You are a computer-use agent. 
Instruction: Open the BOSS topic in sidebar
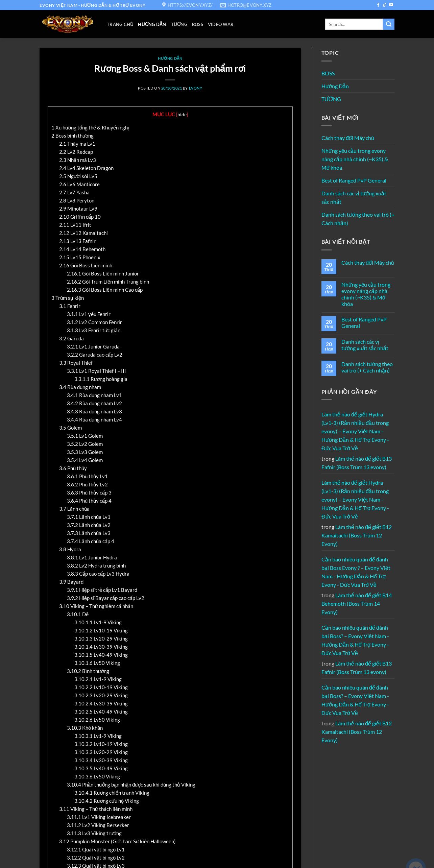pyautogui.click(x=328, y=73)
